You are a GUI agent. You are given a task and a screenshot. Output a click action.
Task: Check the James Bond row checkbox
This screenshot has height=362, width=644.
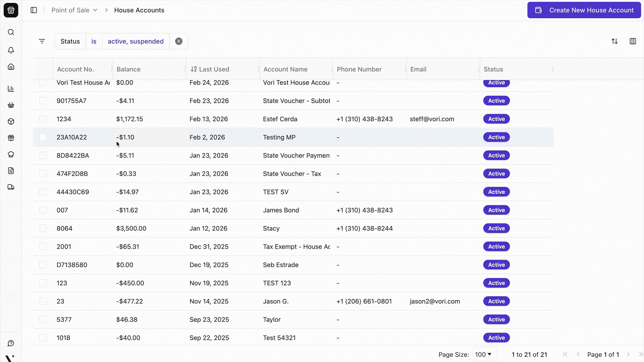tap(43, 210)
